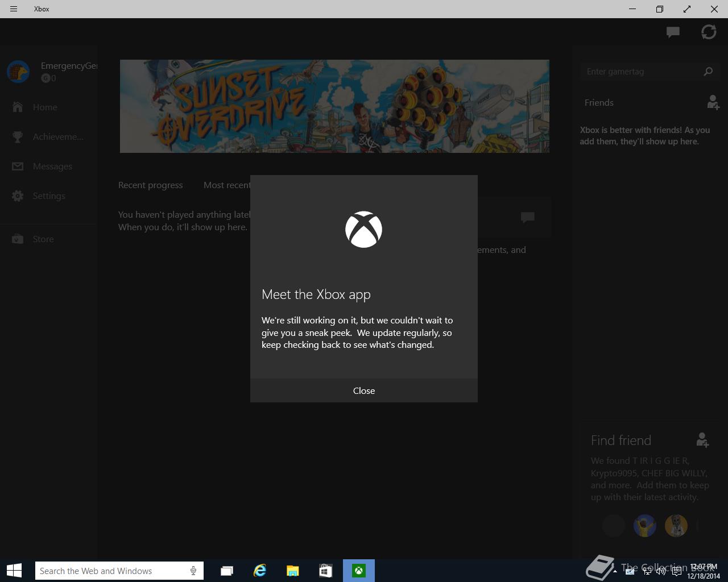Image resolution: width=728 pixels, height=582 pixels.
Task: Click the Home house icon
Action: pyautogui.click(x=18, y=107)
